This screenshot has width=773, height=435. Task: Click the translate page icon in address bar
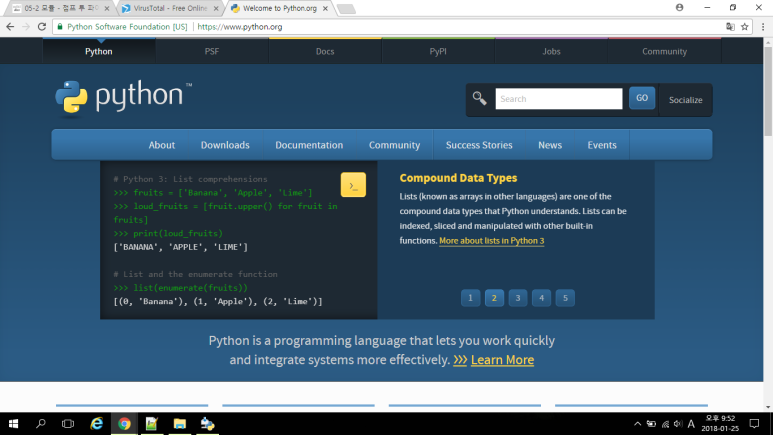730,27
